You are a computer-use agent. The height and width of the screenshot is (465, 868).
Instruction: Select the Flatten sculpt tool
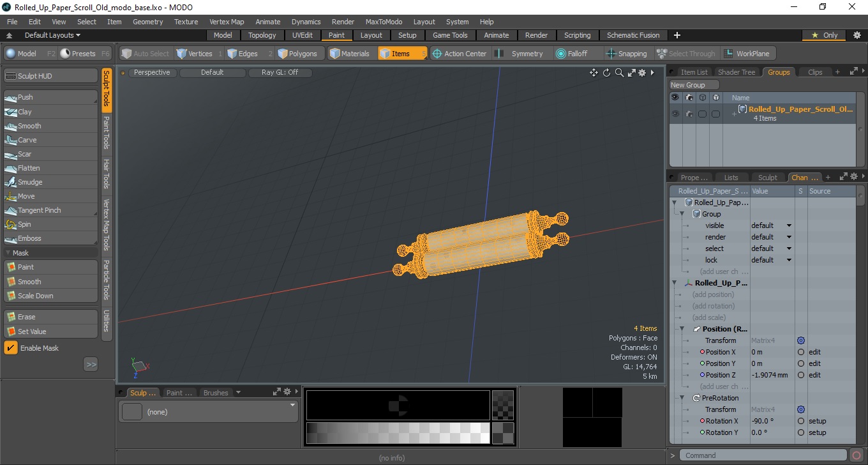[x=51, y=168]
